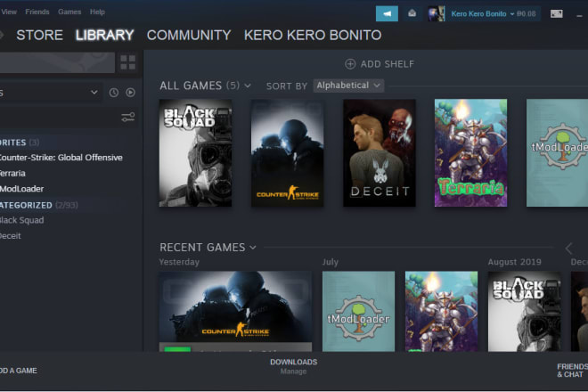
Task: Click the announcements megaphone icon
Action: tap(387, 14)
